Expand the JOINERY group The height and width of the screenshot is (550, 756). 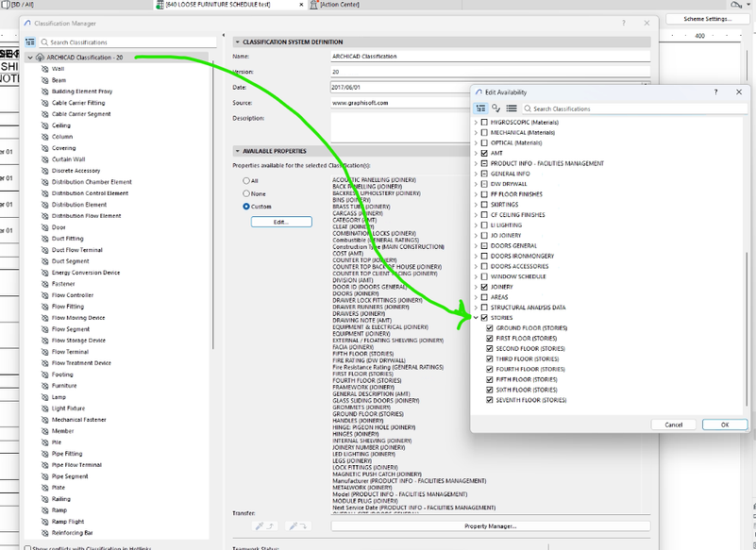(x=477, y=287)
